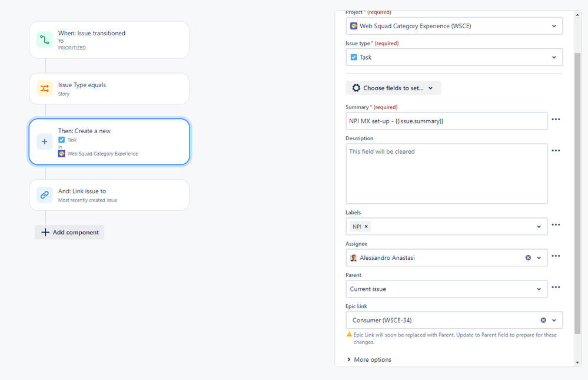The height and width of the screenshot is (380, 588).
Task: Click the transition trigger icon
Action: click(45, 40)
